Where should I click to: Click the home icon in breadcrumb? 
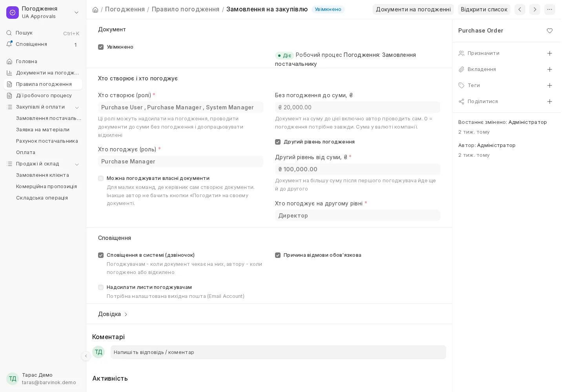pos(95,9)
